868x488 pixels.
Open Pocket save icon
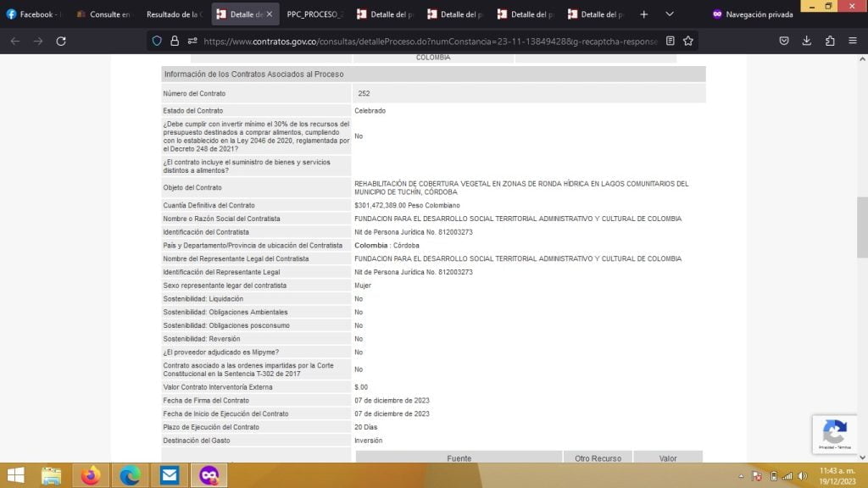pos(784,41)
